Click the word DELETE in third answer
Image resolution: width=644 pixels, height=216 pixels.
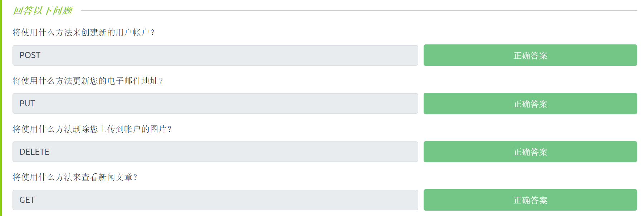(x=34, y=152)
